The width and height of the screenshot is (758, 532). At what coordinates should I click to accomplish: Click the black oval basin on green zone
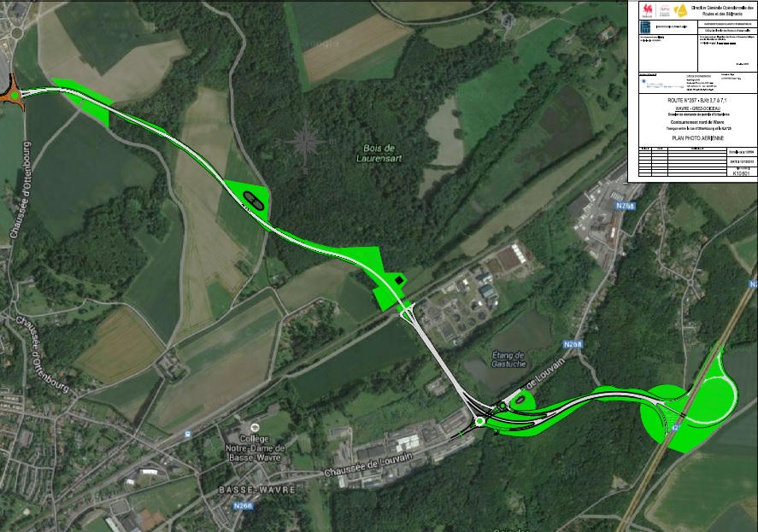point(253,200)
